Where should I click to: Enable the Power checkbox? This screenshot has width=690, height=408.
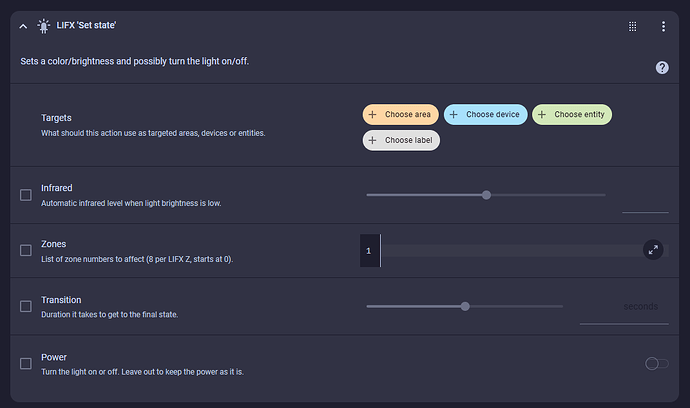coord(26,364)
